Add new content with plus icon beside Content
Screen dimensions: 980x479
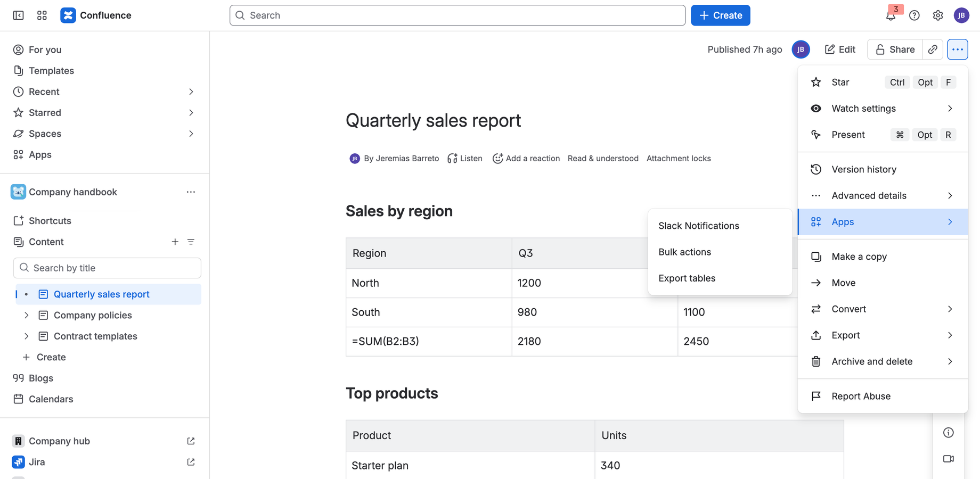[175, 242]
